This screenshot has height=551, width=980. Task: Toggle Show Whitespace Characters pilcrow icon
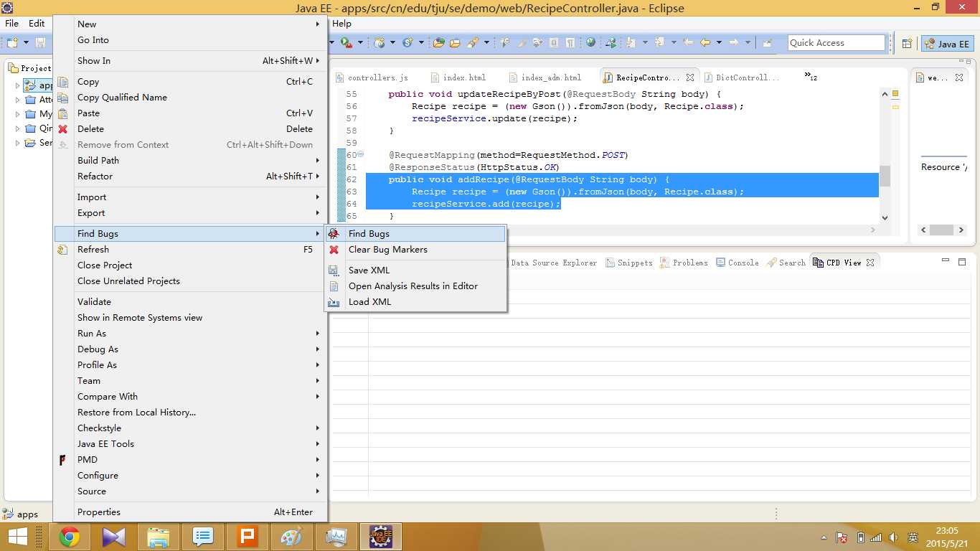click(570, 43)
